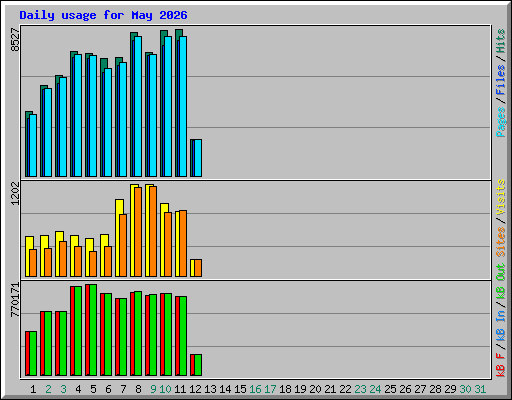This screenshot has width=512, height=400.
Task: Click the green kB bar for day 1
Action: (33, 354)
